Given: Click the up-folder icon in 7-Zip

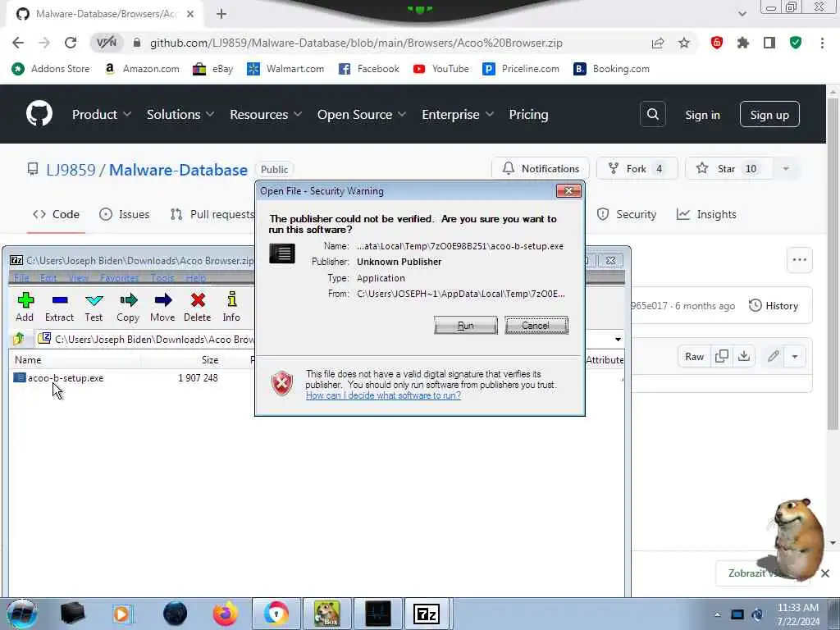Looking at the screenshot, I should tap(20, 339).
